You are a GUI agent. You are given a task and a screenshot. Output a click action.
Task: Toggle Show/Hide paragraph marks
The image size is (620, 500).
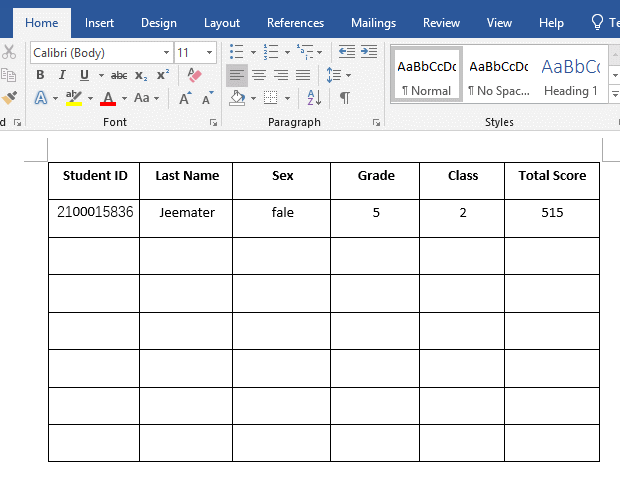[x=345, y=98]
